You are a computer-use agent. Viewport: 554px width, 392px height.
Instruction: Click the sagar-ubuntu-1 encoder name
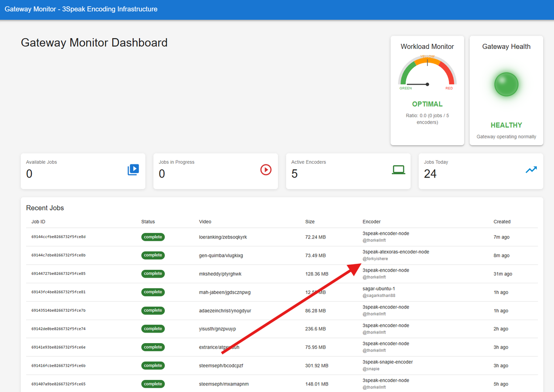(379, 289)
